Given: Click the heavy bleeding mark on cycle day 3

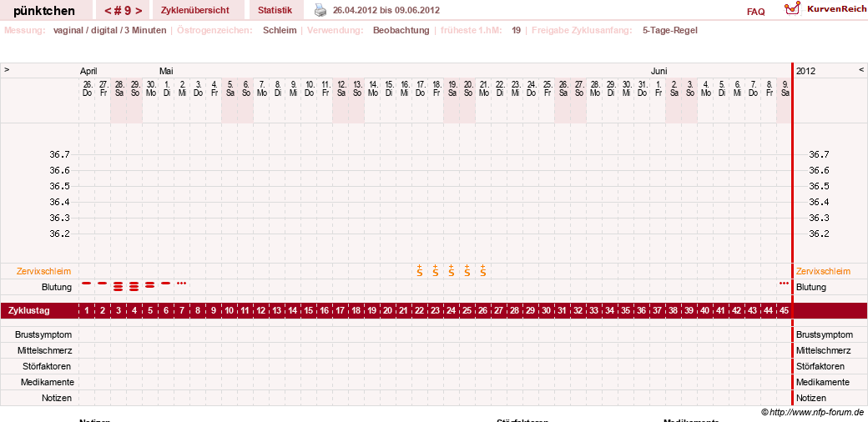Looking at the screenshot, I should (118, 286).
